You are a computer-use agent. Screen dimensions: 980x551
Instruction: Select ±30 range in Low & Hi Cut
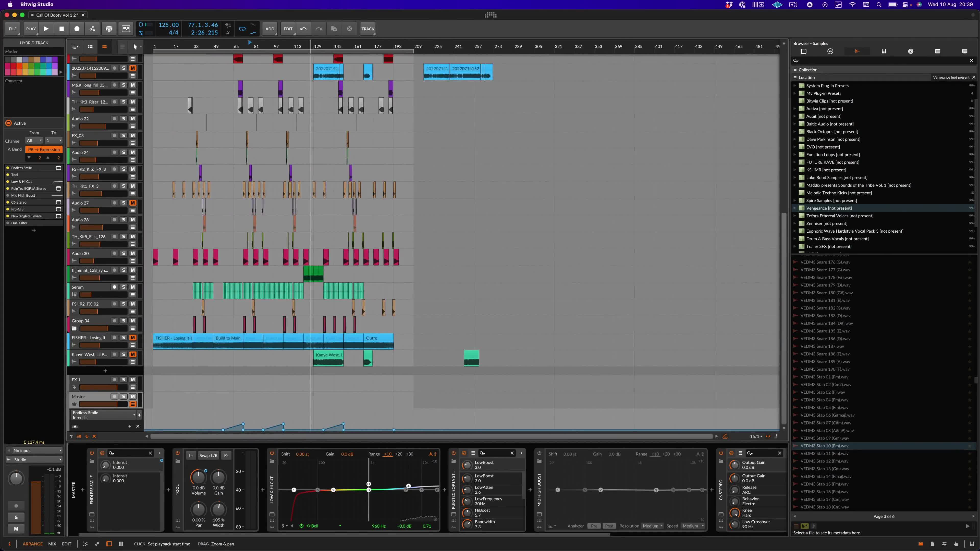pos(409,454)
